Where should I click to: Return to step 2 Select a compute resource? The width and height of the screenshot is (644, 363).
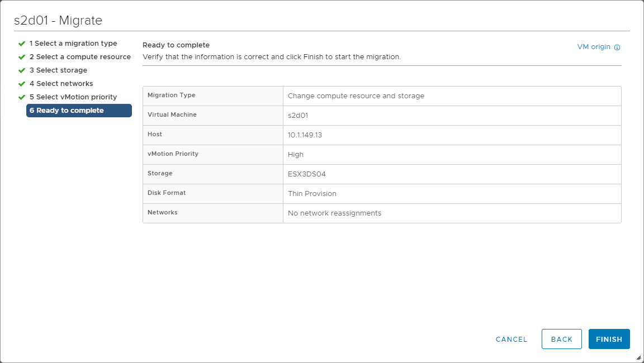(80, 57)
